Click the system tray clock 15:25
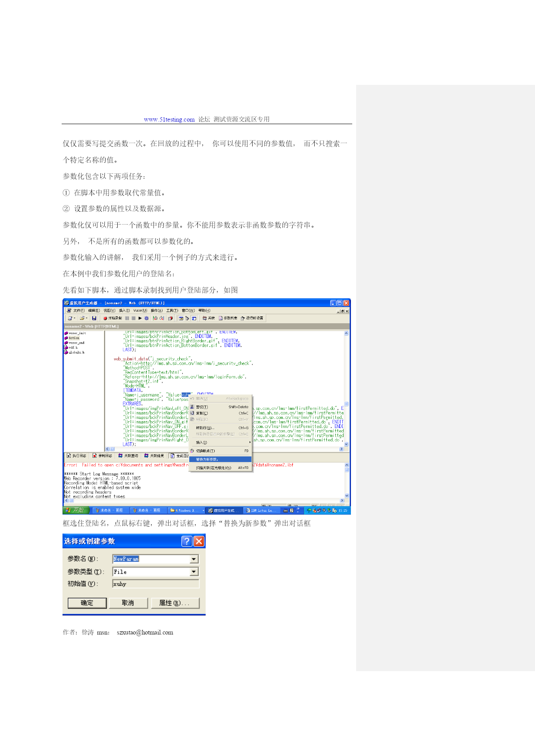535x756 pixels. [x=343, y=510]
